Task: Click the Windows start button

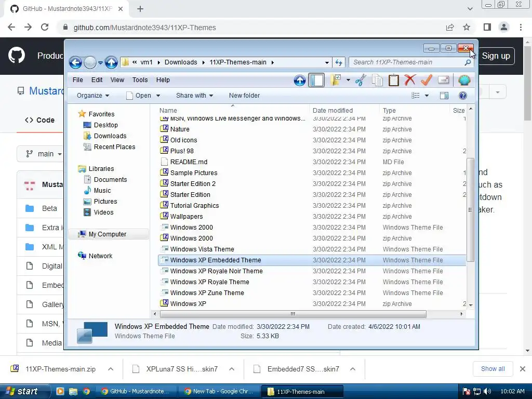Action: 24,391
